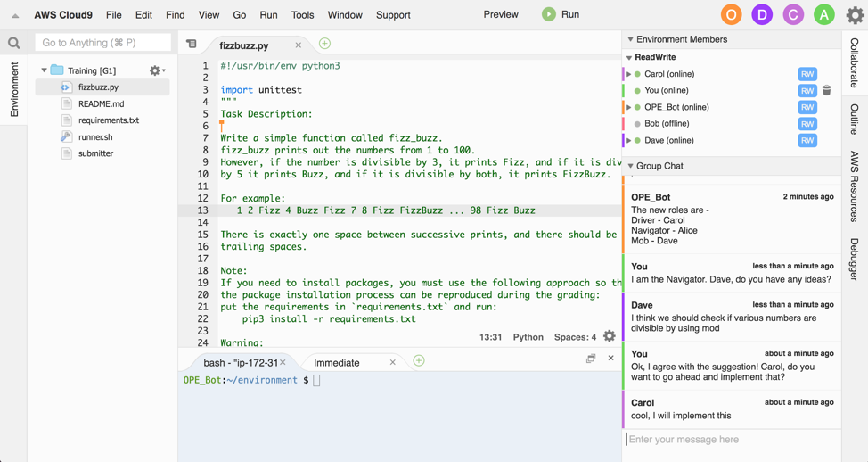Image resolution: width=868 pixels, height=462 pixels.
Task: Toggle your own RW permission badge
Action: 807,91
